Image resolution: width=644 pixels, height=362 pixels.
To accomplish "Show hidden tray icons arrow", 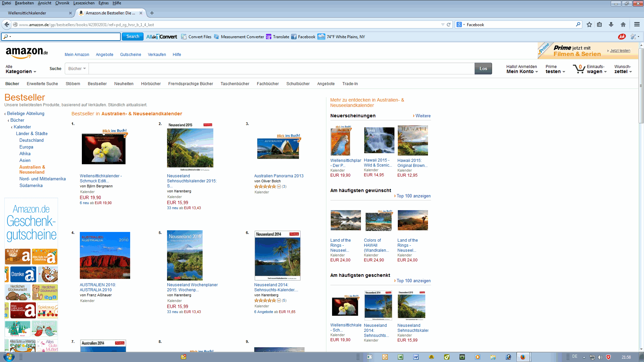I will tap(584, 357).
